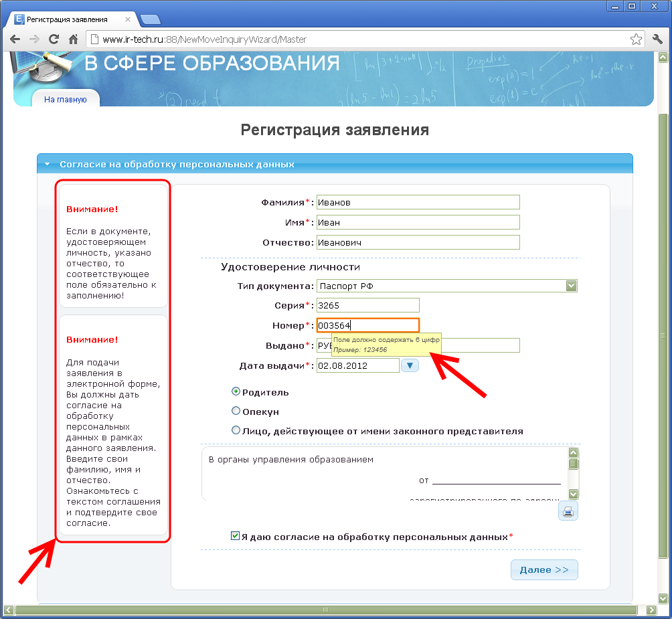Screen dimensions: 672x619
Task: Click the page vertical scrollbar thumb
Action: (x=663, y=337)
